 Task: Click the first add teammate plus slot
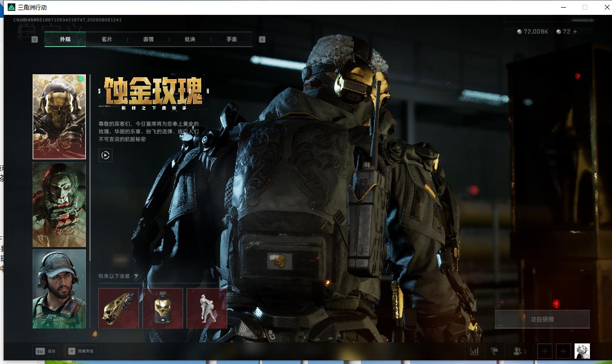[x=545, y=352]
